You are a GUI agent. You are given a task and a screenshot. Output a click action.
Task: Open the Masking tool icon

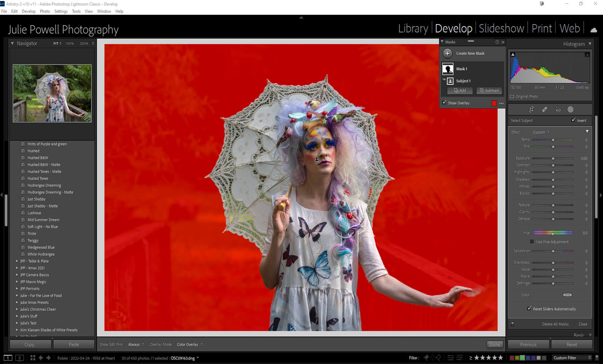click(x=571, y=110)
